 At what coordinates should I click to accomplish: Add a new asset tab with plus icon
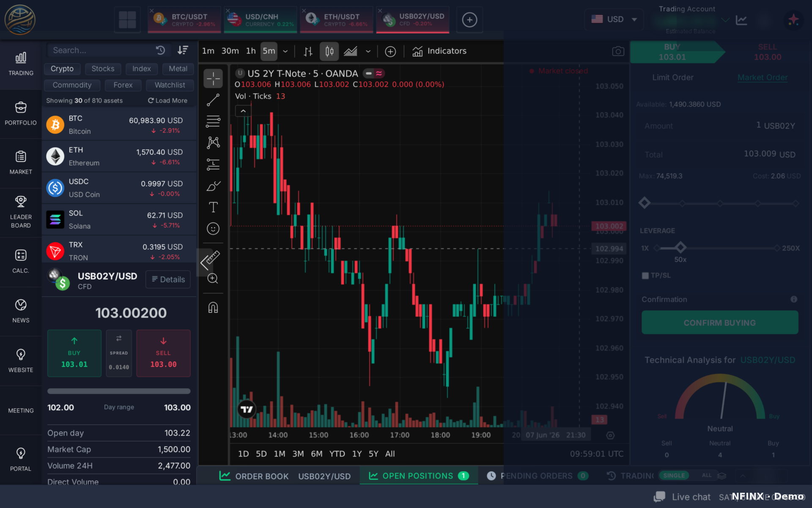point(469,19)
